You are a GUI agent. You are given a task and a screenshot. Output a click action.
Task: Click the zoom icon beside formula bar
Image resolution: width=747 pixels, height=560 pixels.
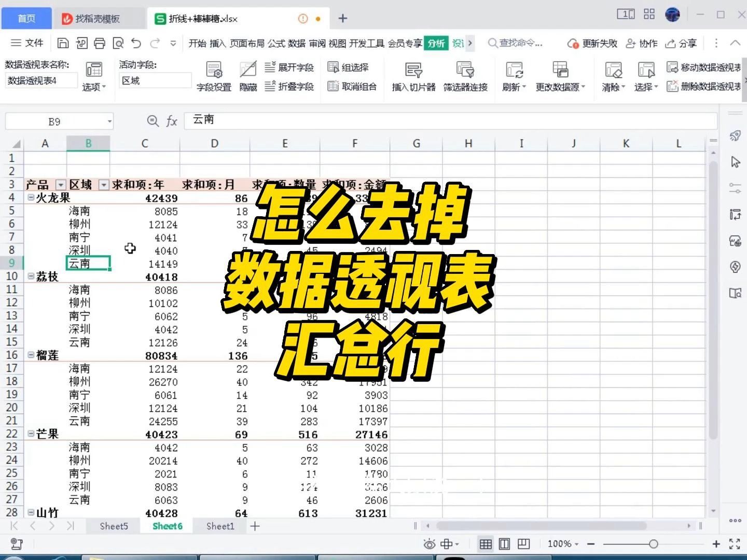pyautogui.click(x=153, y=121)
